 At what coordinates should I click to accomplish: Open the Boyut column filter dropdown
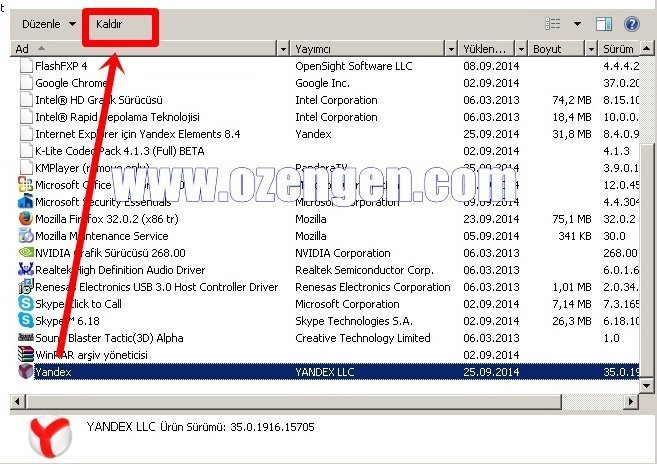click(x=591, y=49)
